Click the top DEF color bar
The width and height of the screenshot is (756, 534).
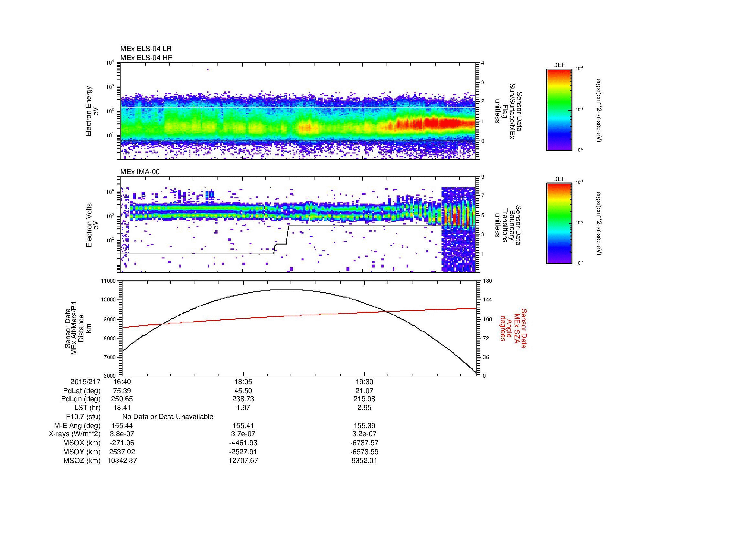pyautogui.click(x=559, y=110)
